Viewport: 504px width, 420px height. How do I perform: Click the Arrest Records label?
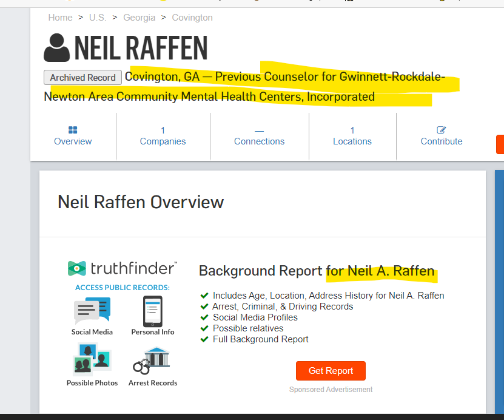pos(153,383)
